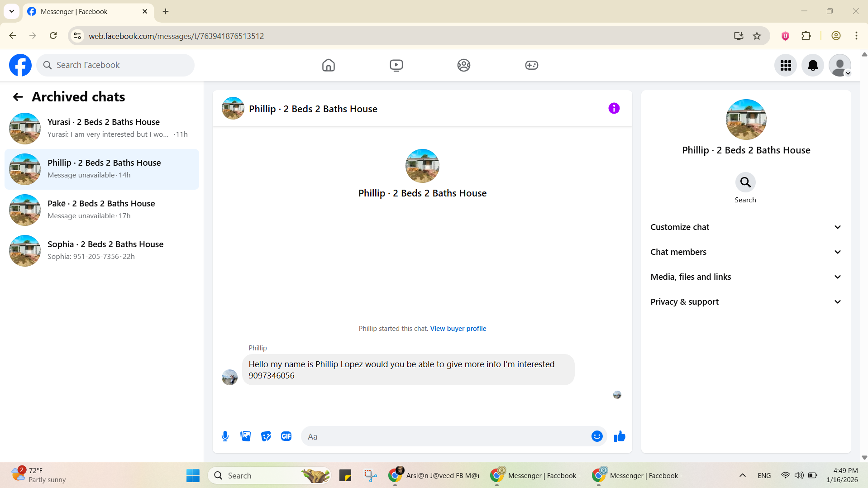Open a new browser tab
The image size is (868, 488).
pos(166,11)
